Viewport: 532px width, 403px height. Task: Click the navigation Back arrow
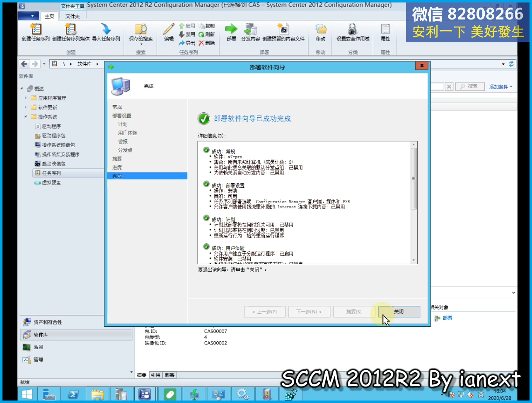(x=24, y=64)
